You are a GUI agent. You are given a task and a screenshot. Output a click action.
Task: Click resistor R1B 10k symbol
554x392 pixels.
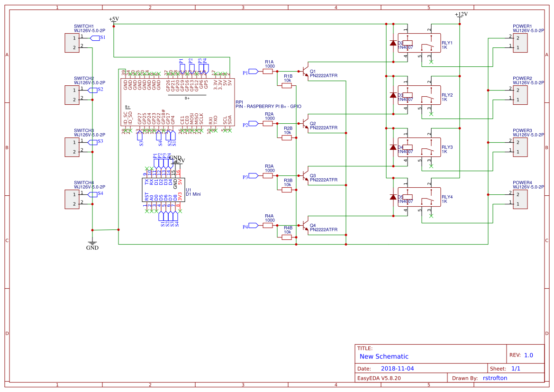click(287, 85)
